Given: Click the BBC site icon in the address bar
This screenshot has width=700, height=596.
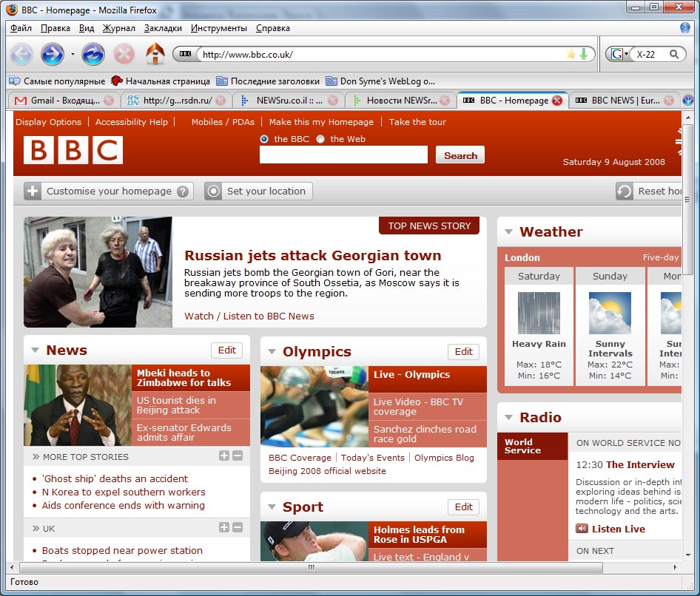Looking at the screenshot, I should coord(185,55).
